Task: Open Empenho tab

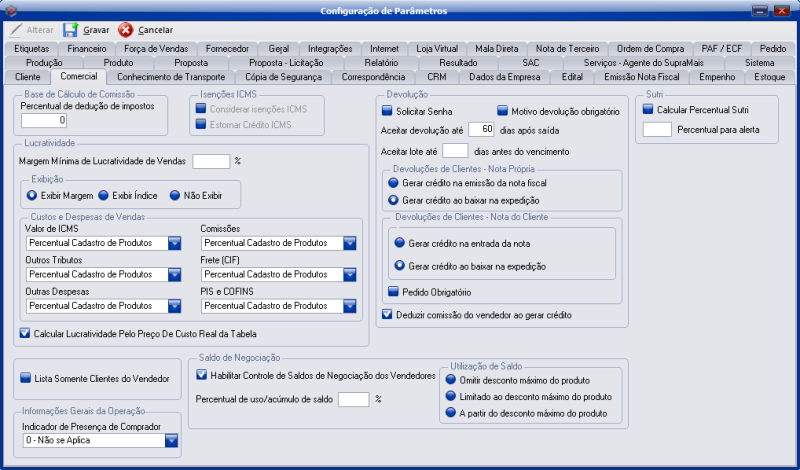Action: coord(717,77)
